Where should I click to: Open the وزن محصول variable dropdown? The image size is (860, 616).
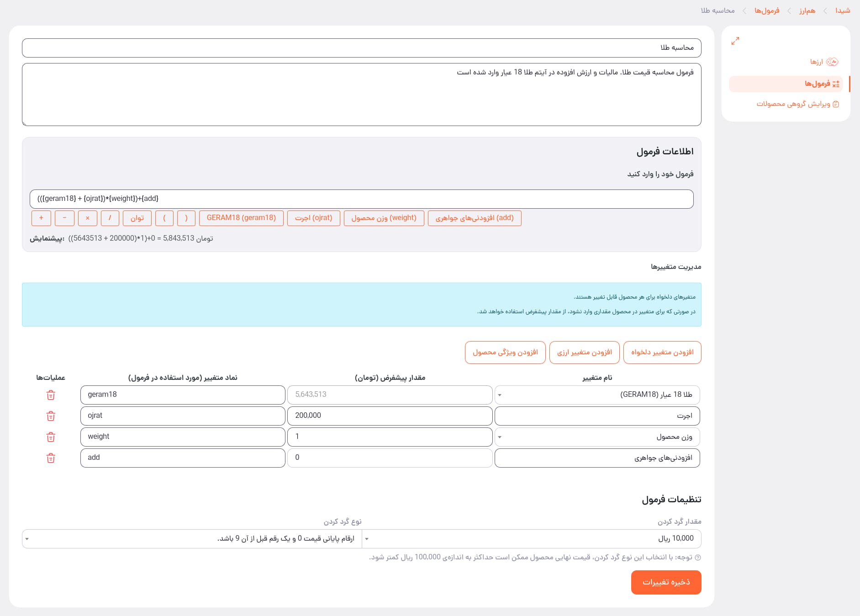[x=597, y=437]
